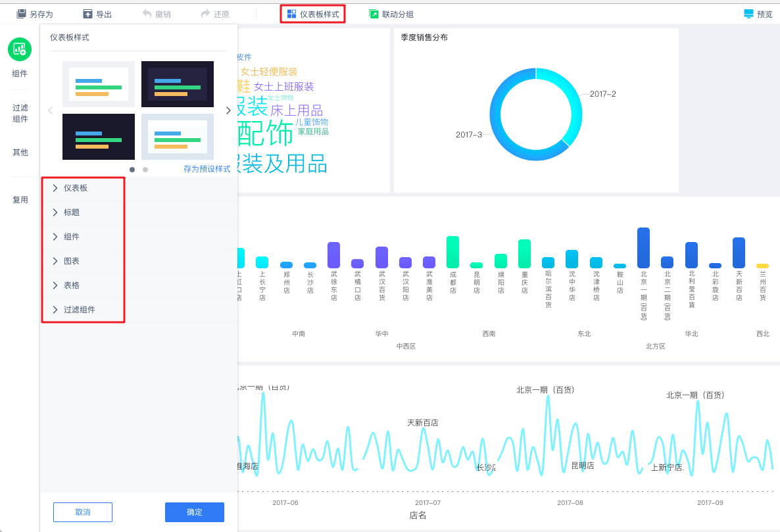The image size is (780, 532).
Task: Click the 存为预设样式 link
Action: [x=207, y=169]
